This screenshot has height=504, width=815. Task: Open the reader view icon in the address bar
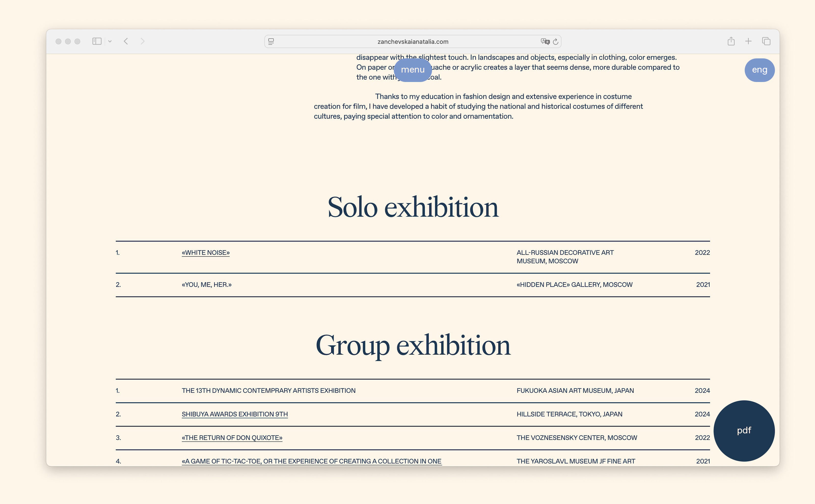(271, 42)
